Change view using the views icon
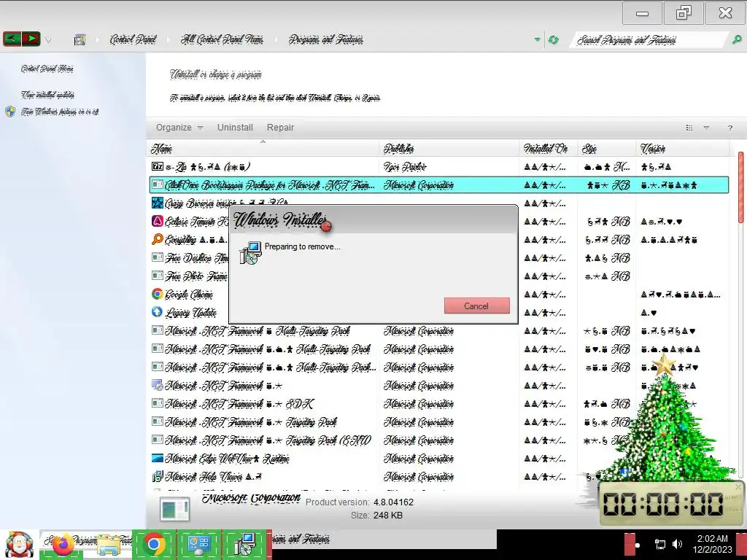747x560 pixels. (689, 128)
